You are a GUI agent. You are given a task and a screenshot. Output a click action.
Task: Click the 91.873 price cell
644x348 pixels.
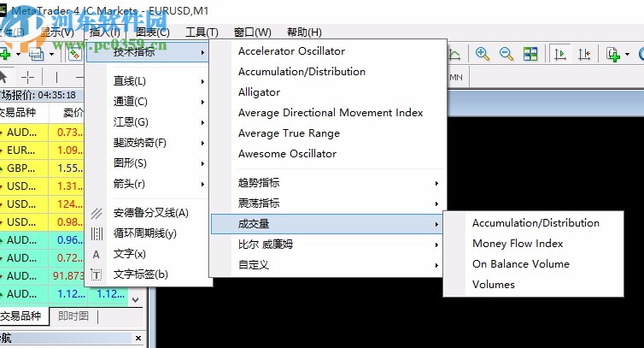[67, 275]
